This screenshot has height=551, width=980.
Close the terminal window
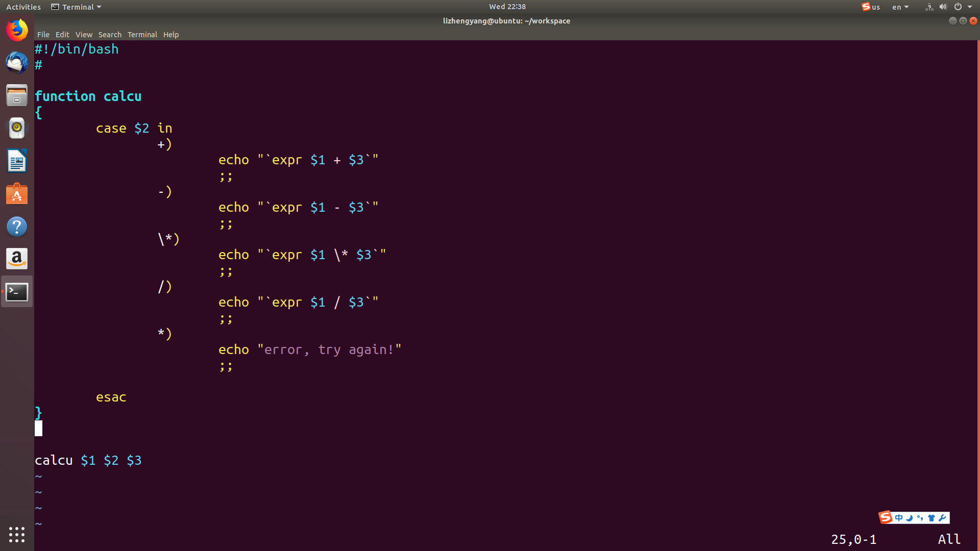[973, 21]
